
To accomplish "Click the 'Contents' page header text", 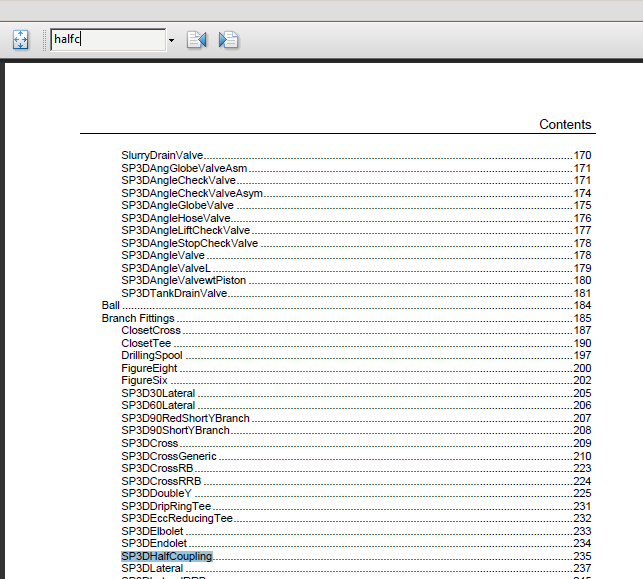I will (565, 124).
